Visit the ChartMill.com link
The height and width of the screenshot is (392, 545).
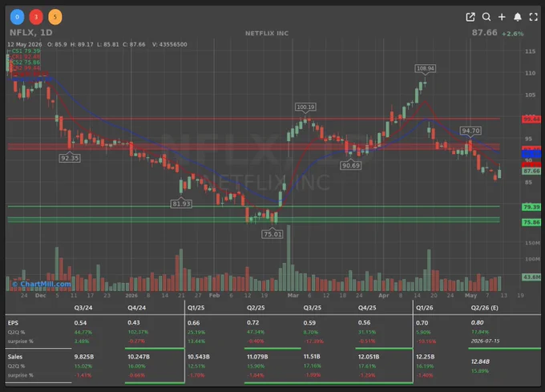(x=42, y=284)
